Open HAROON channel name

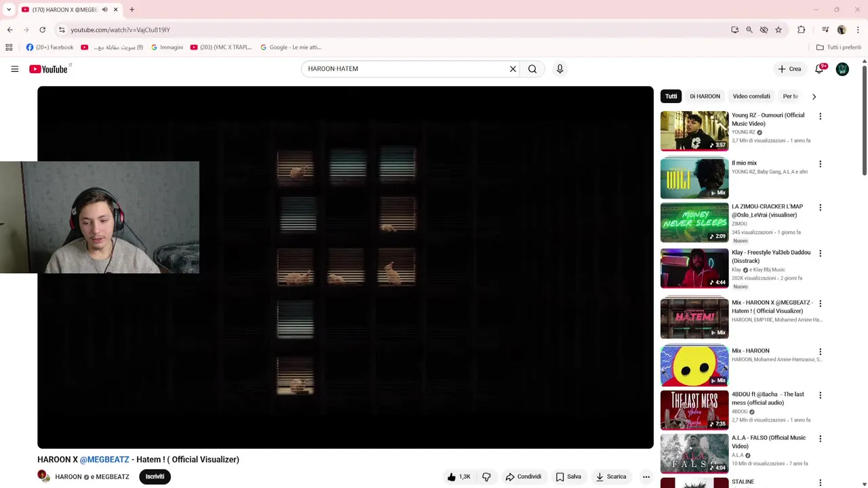click(x=68, y=476)
